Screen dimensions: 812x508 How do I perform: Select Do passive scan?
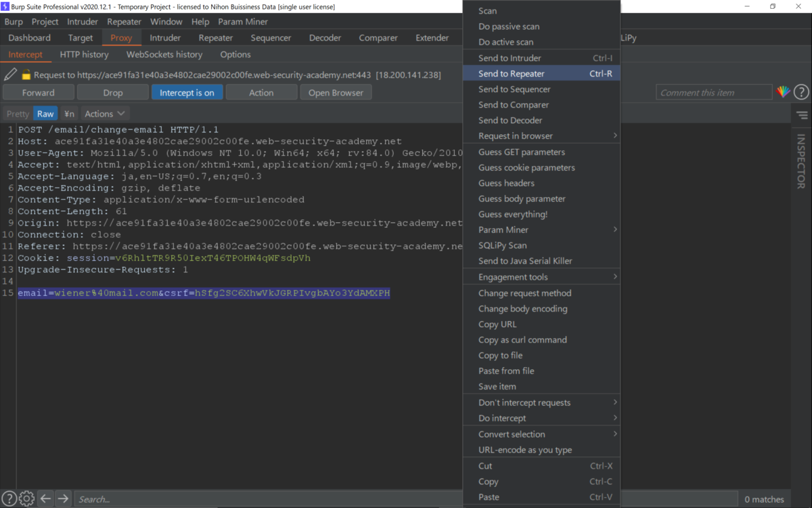pyautogui.click(x=541, y=26)
